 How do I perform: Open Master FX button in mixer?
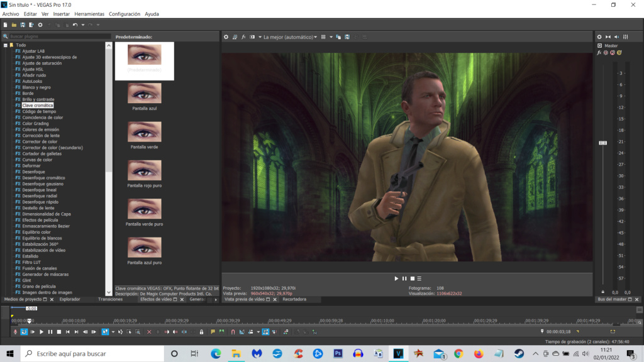[599, 53]
